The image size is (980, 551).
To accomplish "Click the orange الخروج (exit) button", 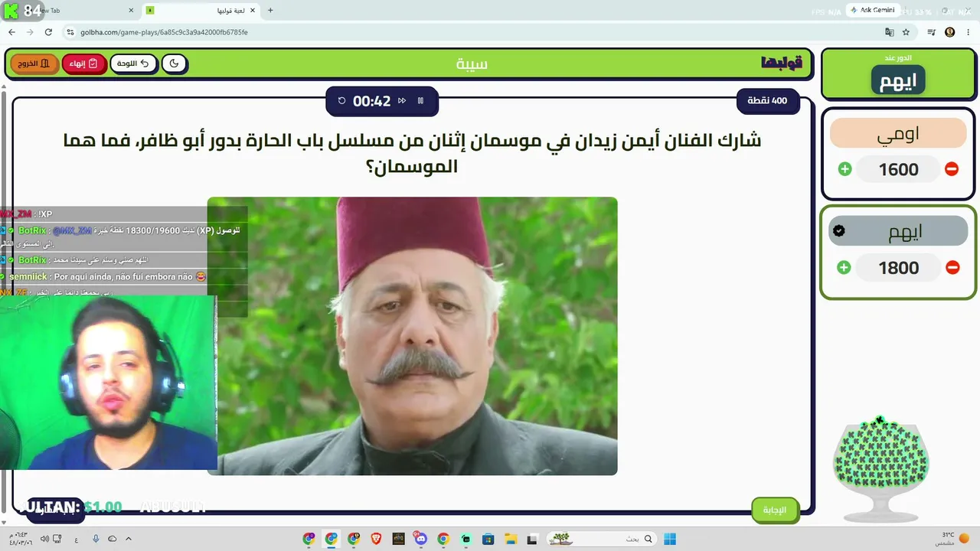I will [x=34, y=64].
